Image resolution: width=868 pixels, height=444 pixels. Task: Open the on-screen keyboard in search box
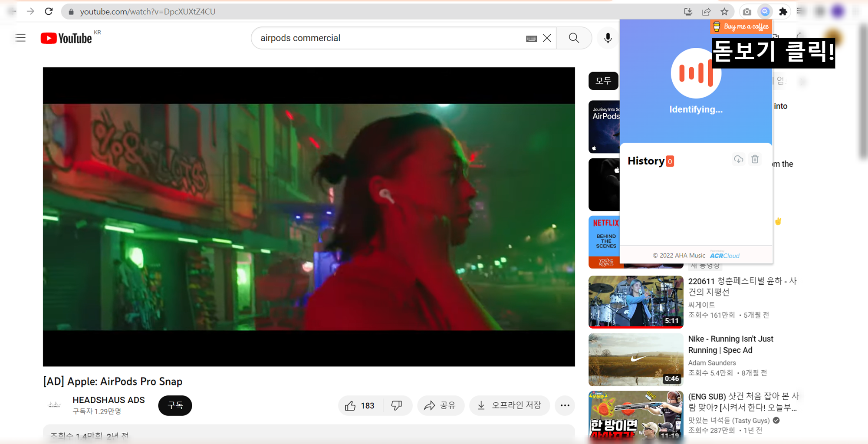(x=531, y=39)
